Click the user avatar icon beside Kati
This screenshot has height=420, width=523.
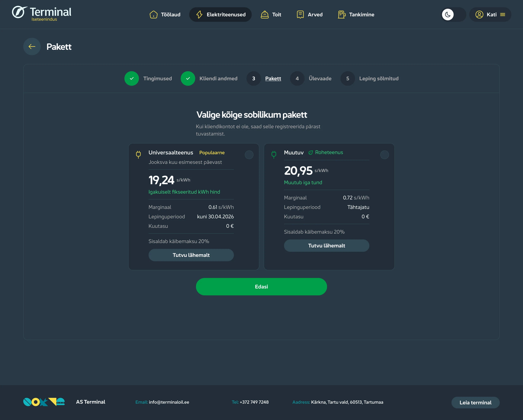click(x=479, y=15)
